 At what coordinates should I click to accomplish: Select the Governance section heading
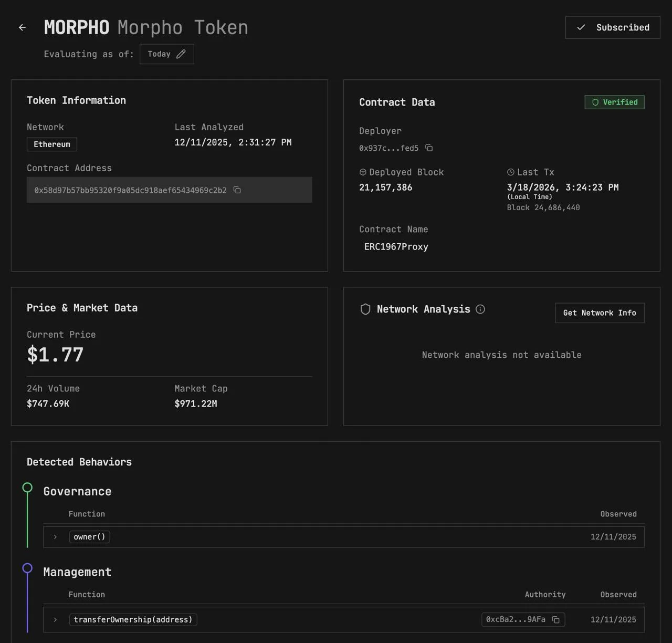[x=77, y=491]
